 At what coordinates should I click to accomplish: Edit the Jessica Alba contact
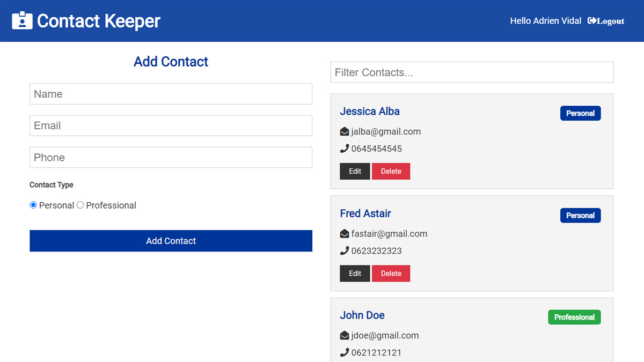click(x=355, y=171)
